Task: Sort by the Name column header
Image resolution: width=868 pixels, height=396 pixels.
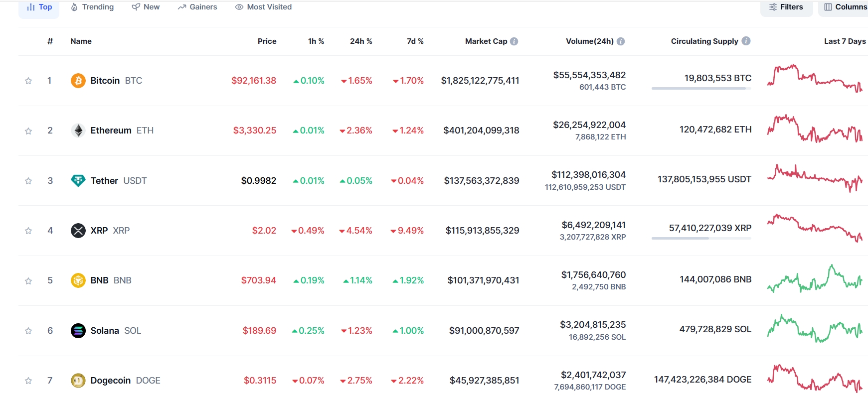Action: pos(81,41)
